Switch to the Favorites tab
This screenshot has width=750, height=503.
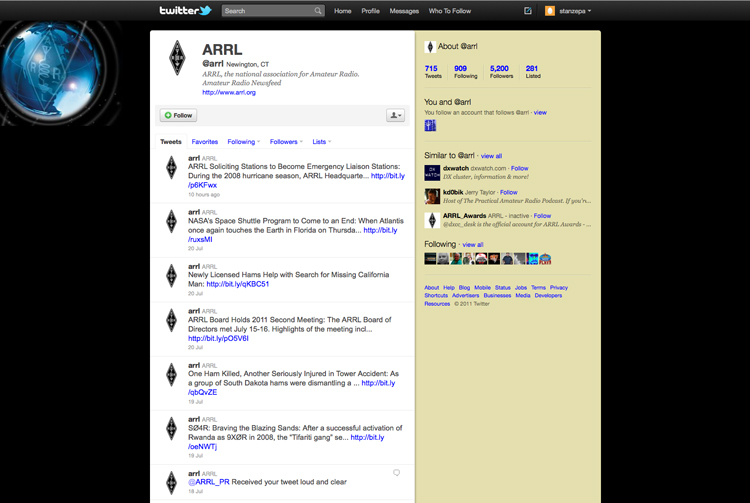pos(205,142)
